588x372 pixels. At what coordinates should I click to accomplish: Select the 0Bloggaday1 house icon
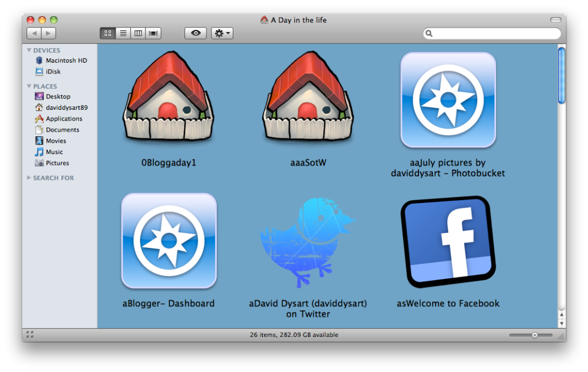[x=169, y=97]
